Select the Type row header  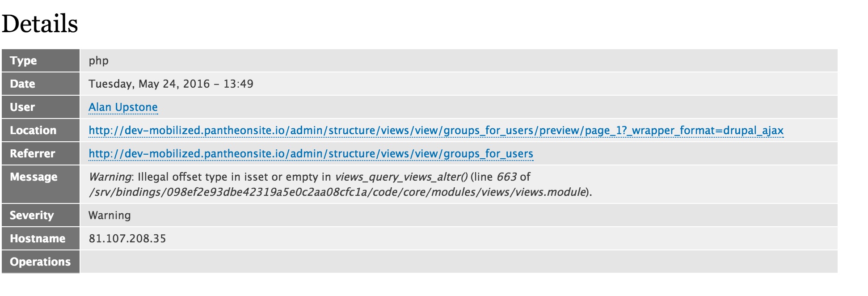coord(23,60)
